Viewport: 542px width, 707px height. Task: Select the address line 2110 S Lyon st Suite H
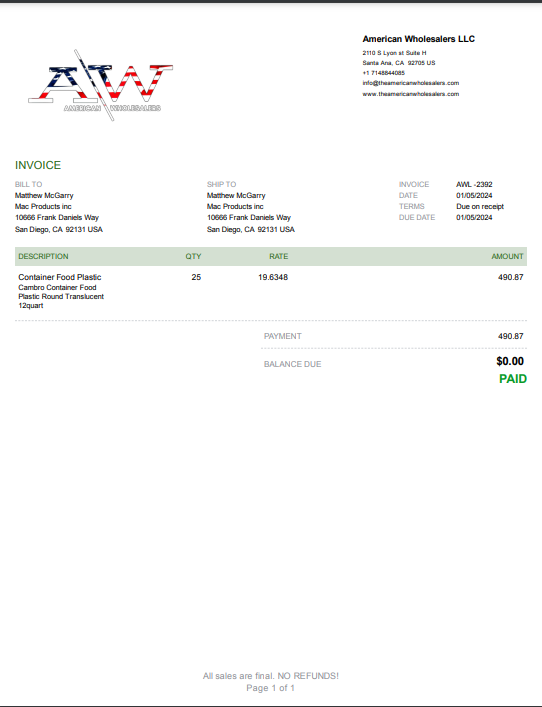pos(394,53)
